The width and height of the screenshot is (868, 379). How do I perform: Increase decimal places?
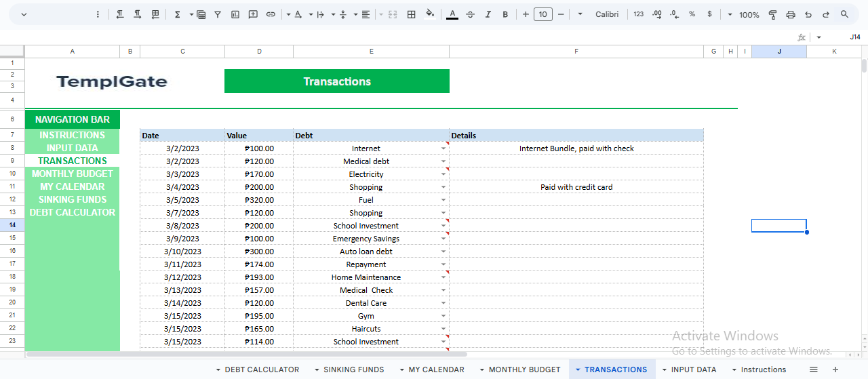[656, 14]
